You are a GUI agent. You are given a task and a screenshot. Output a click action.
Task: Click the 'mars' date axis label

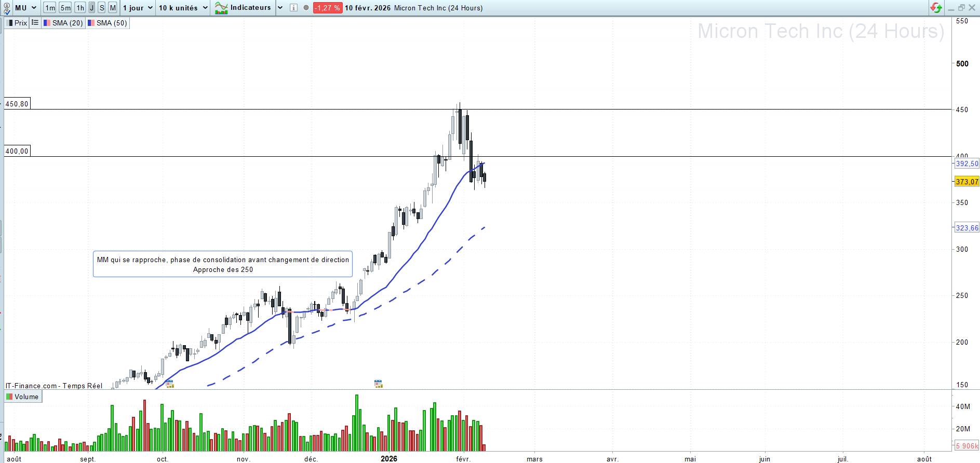coord(534,459)
